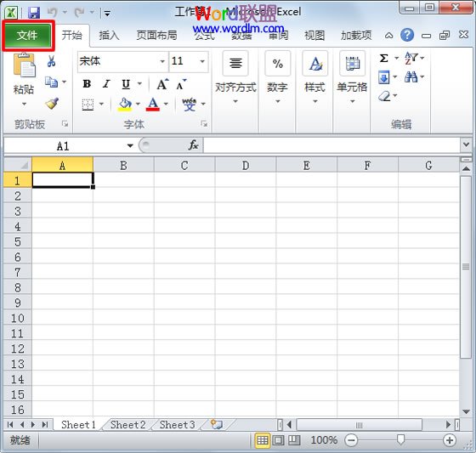Screen dimensions: 476x453
Task: Click the Select All corner triangle
Action: (18, 165)
